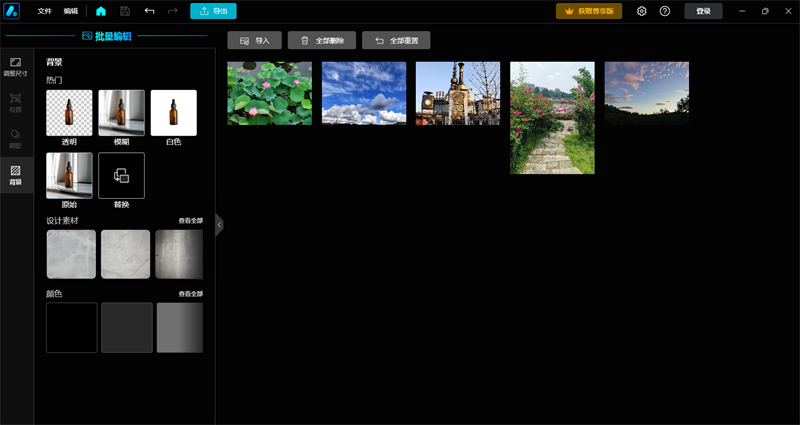Screen dimensions: 800x425
Task: Select the 调整尺寸 sidebar tab
Action: pos(15,67)
